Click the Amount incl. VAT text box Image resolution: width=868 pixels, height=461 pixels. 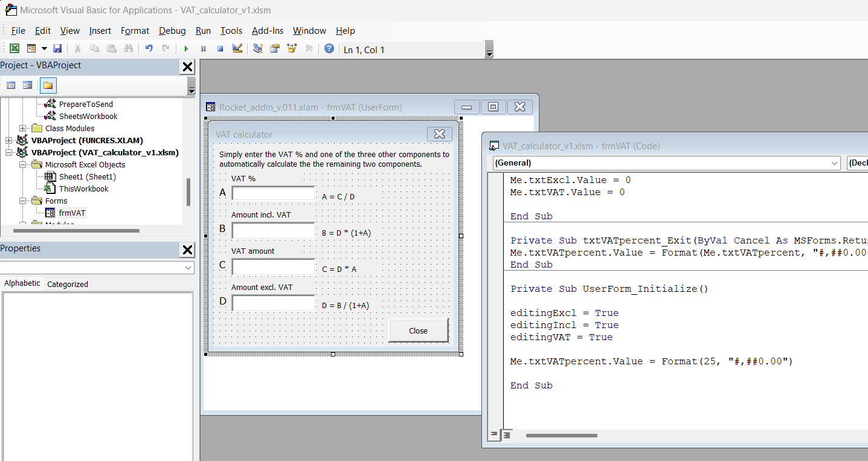pyautogui.click(x=273, y=230)
